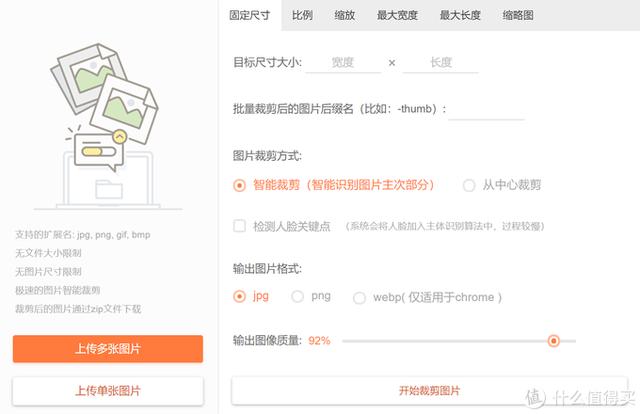This screenshot has width=640, height=414.
Task: Enable the 检测人脸关键点 checkbox
Action: pyautogui.click(x=239, y=226)
